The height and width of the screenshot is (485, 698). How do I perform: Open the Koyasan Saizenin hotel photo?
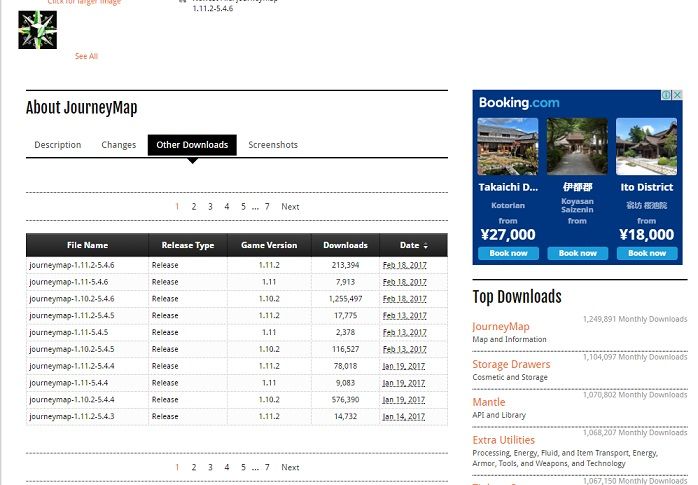pyautogui.click(x=577, y=146)
